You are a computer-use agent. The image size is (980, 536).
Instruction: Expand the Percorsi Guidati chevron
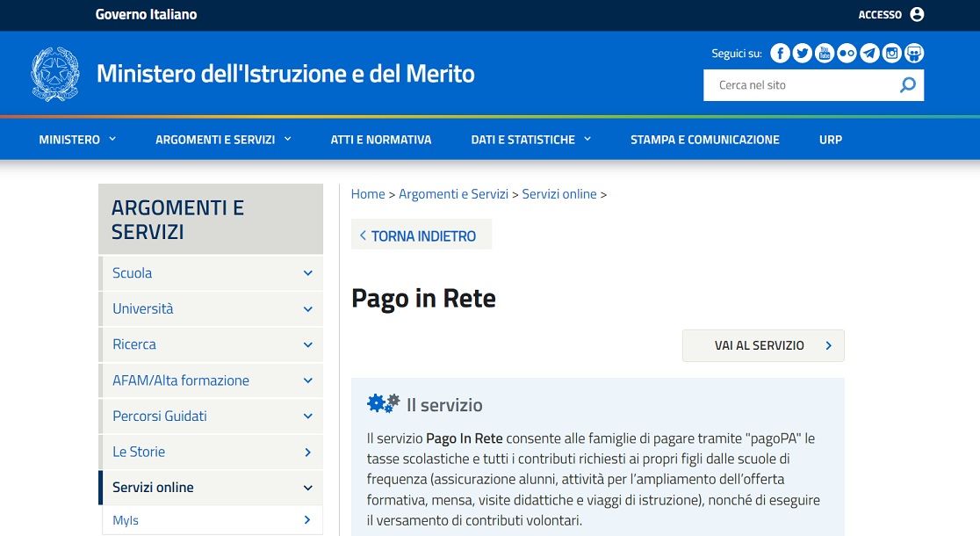click(307, 416)
